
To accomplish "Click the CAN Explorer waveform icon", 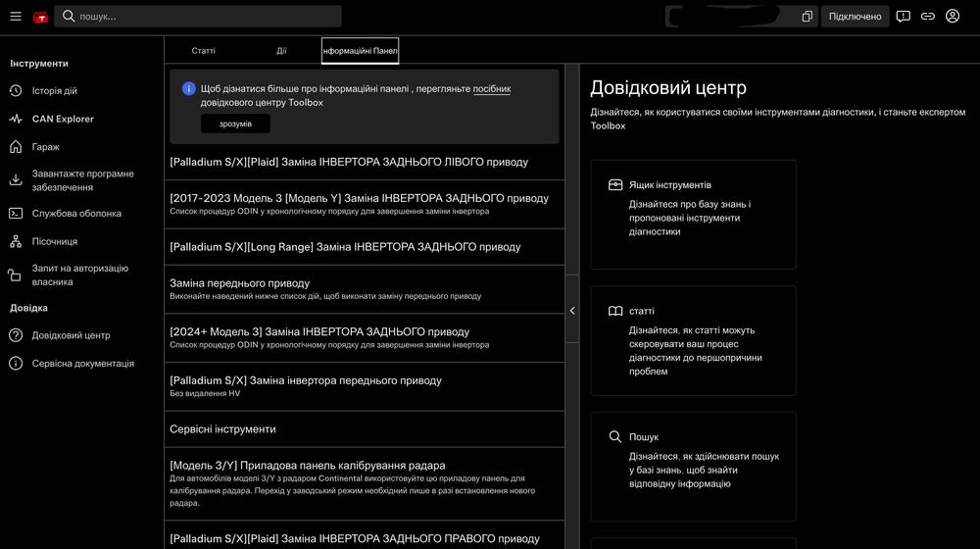I will coord(16,119).
